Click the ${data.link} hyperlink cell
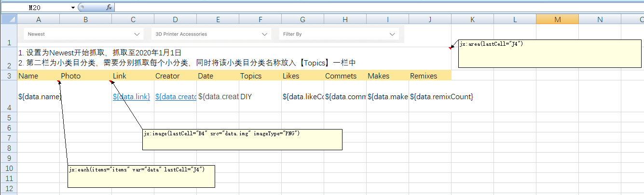Screen dimensions: 644x195 pos(131,97)
